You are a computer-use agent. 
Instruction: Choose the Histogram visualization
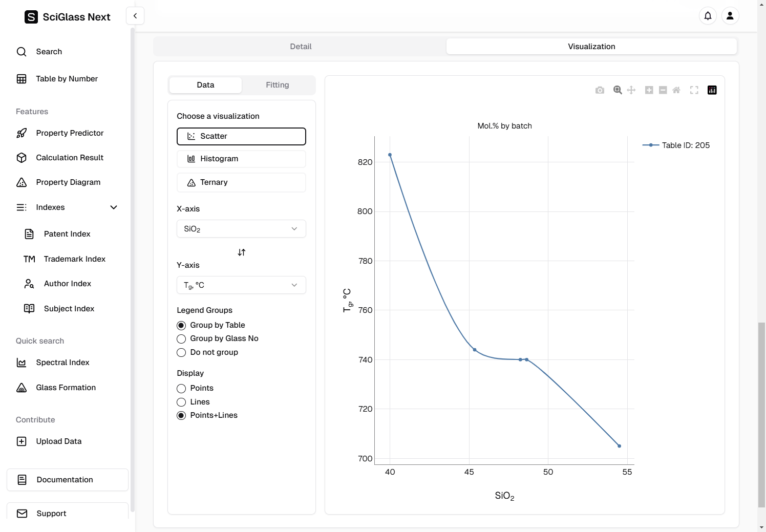pos(241,159)
